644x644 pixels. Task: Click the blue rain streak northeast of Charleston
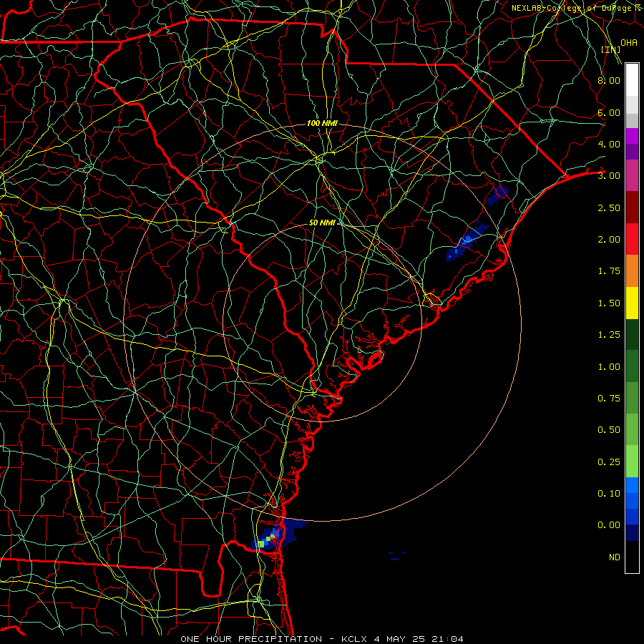point(467,242)
